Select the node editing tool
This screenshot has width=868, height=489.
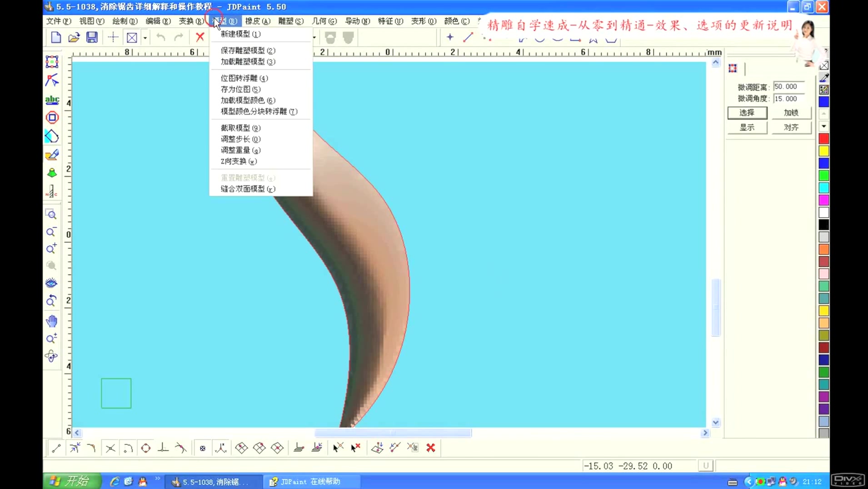pos(52,80)
